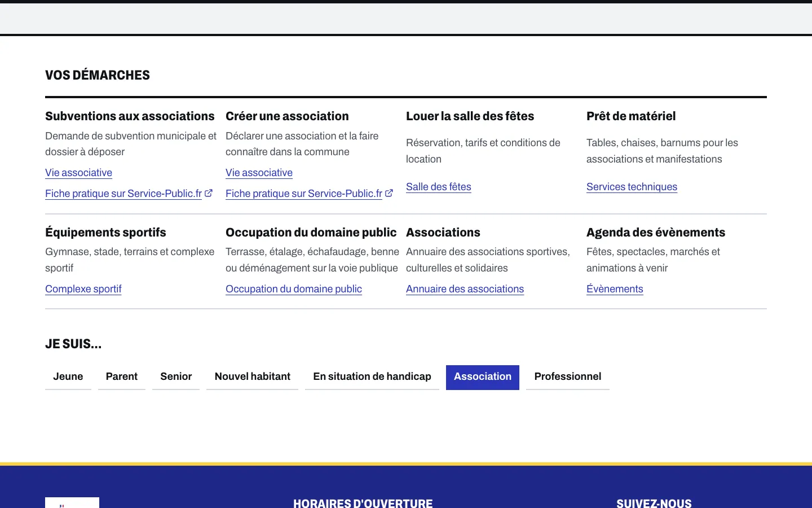This screenshot has height=508, width=812.
Task: Click 'Tables, chaises, barnums' description text
Action: [662, 151]
